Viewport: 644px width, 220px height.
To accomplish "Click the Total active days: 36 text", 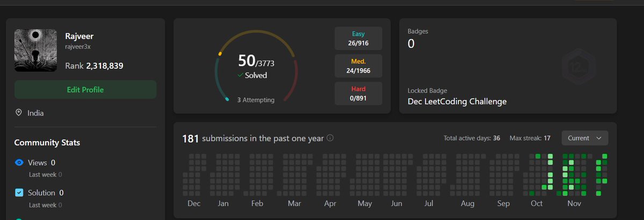I will pyautogui.click(x=472, y=138).
